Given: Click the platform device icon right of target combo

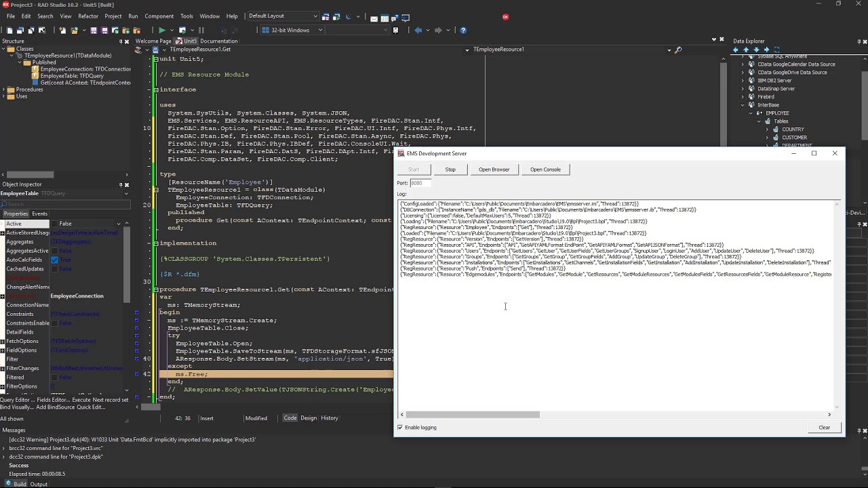Looking at the screenshot, I should (395, 30).
